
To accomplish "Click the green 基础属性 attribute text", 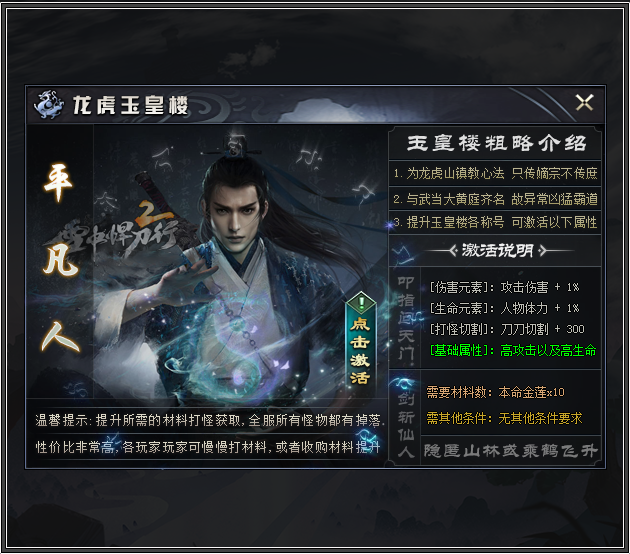I will point(513,350).
